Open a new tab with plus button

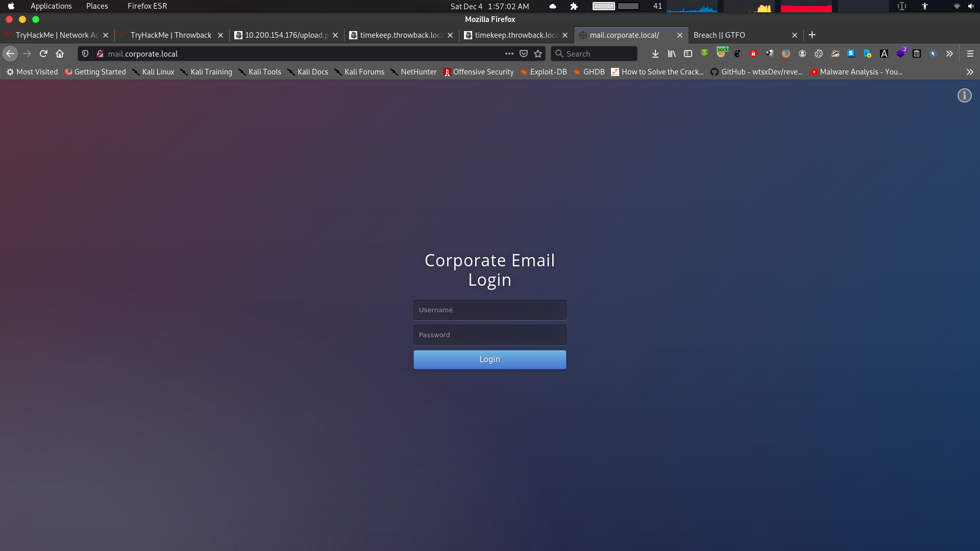(812, 35)
